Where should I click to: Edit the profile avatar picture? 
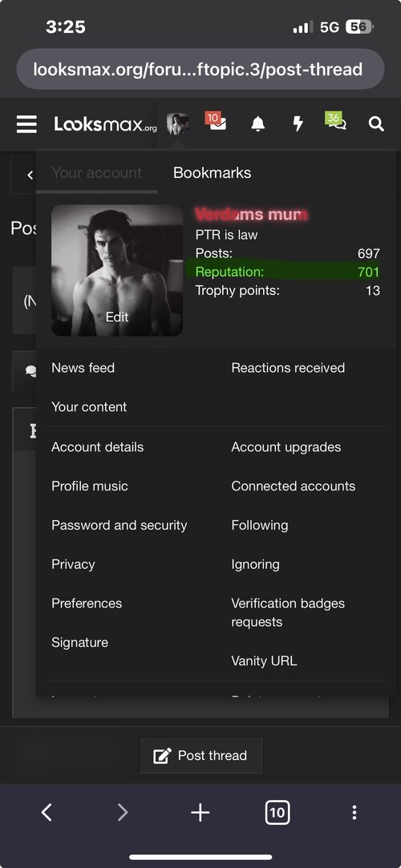117,317
